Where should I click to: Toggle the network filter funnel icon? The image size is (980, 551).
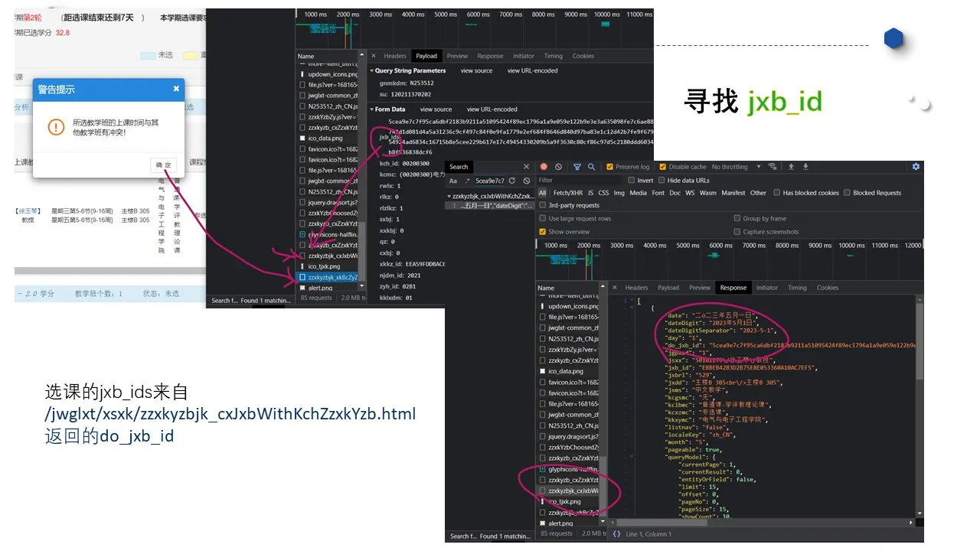click(x=578, y=167)
